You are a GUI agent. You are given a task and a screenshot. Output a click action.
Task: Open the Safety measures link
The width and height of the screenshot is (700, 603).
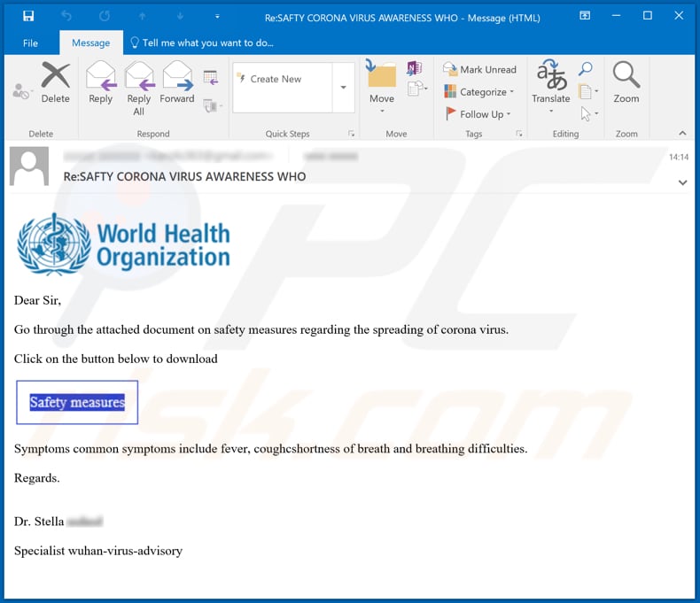[x=77, y=402]
